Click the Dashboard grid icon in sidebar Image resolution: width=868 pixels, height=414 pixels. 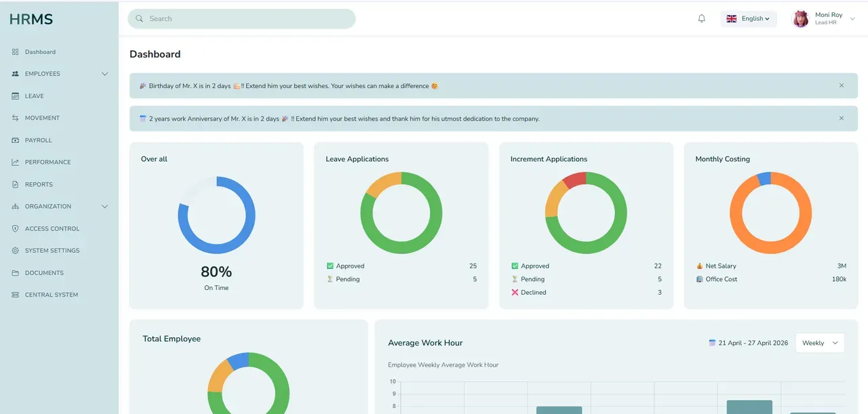pyautogui.click(x=15, y=52)
